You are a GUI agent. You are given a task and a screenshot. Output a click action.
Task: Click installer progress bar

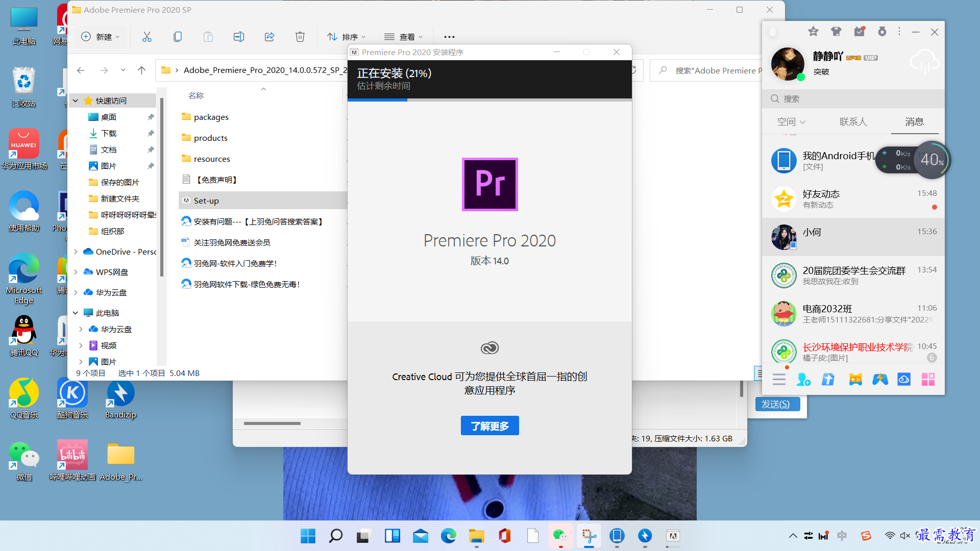tap(489, 100)
